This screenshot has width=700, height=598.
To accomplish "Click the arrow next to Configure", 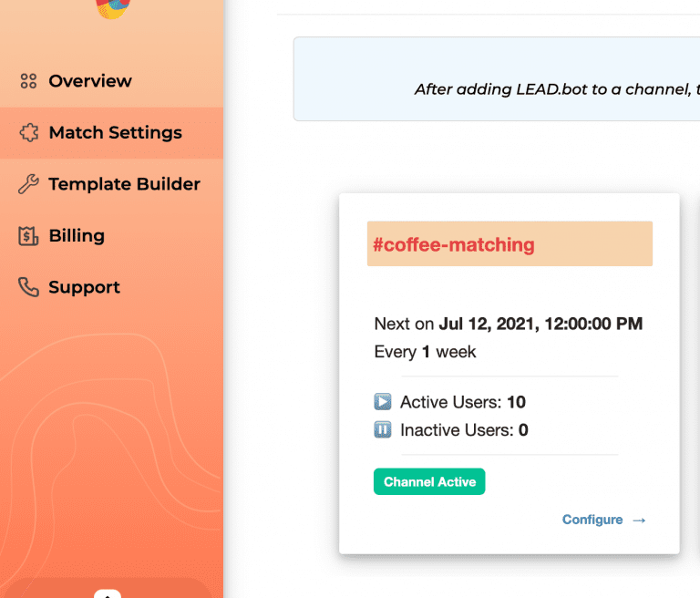I will [639, 521].
